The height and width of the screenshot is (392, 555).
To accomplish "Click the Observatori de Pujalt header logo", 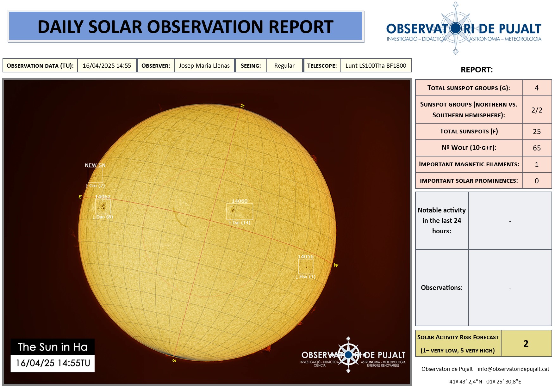I will pos(464,29).
